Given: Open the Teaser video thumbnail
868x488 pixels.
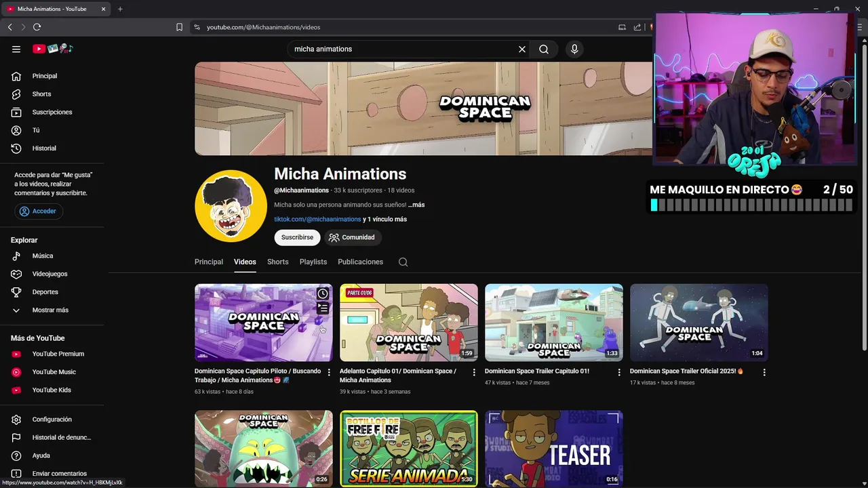Looking at the screenshot, I should pyautogui.click(x=554, y=449).
